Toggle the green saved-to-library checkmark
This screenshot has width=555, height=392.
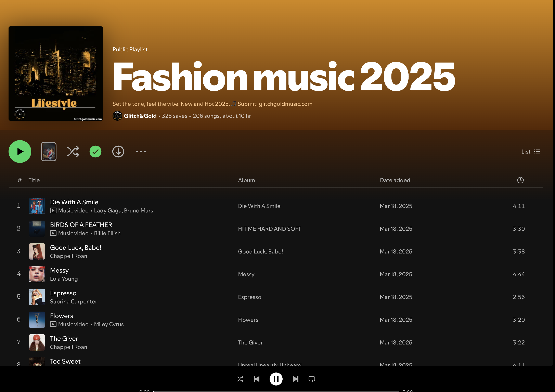pos(95,152)
